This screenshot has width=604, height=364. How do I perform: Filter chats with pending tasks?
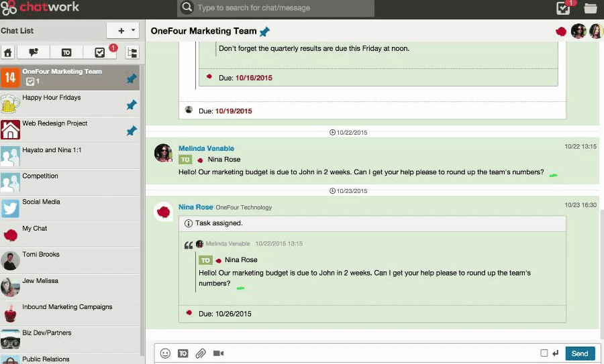(x=100, y=52)
